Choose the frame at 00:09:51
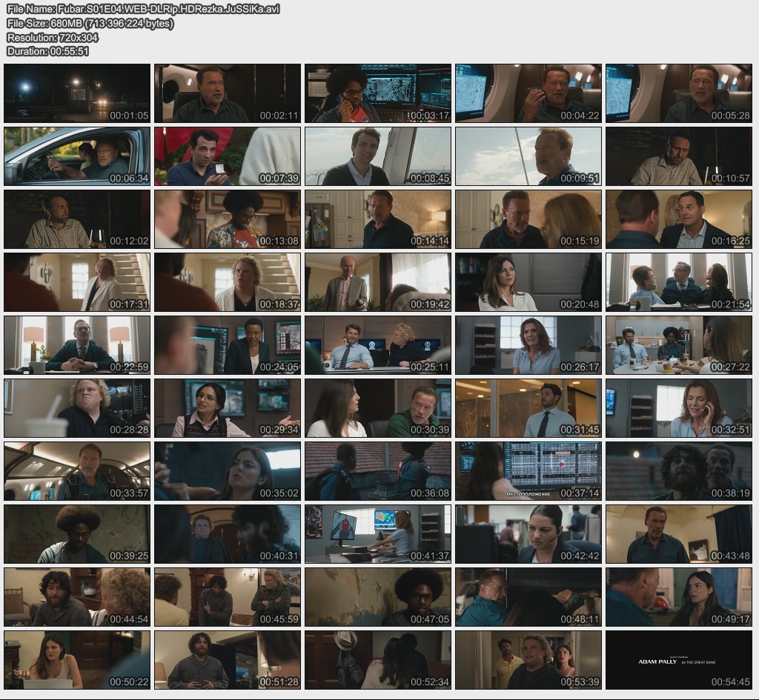 528,156
